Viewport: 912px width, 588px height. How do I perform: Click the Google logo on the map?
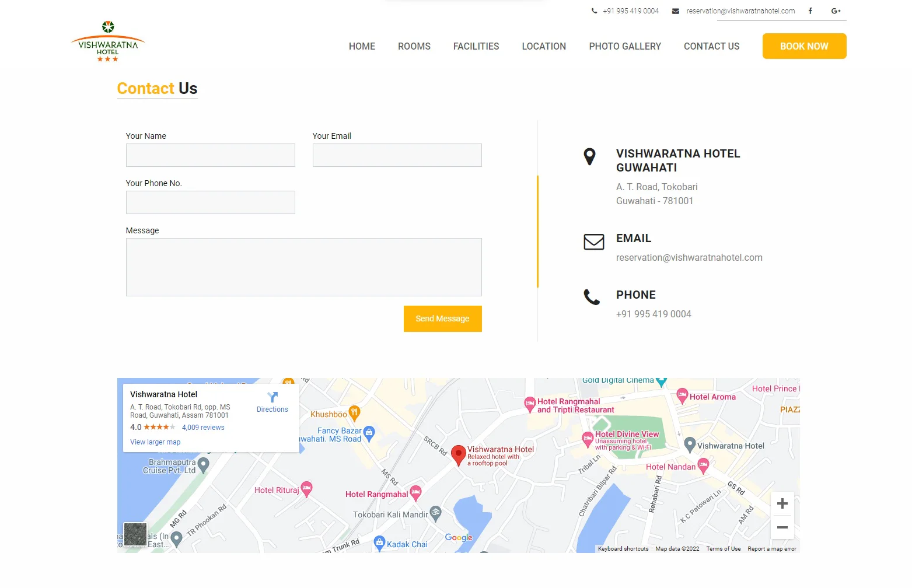click(459, 538)
